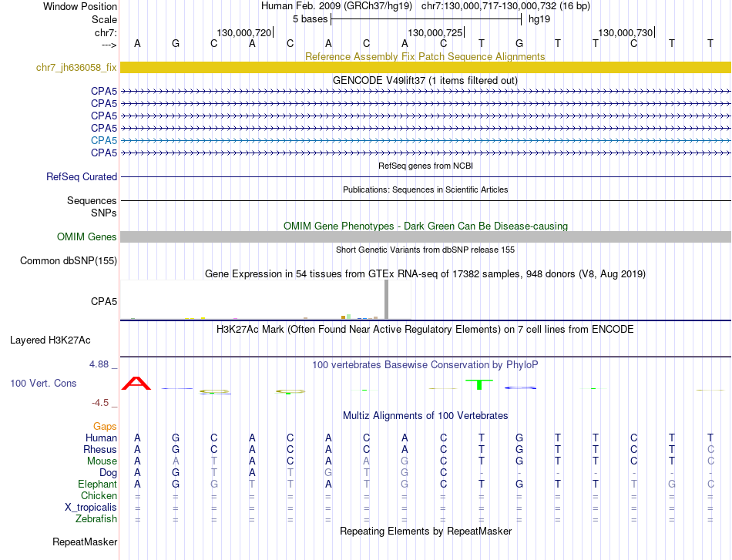Click the "4.88" conservation maximum value
732x560 pixels.
click(x=99, y=364)
